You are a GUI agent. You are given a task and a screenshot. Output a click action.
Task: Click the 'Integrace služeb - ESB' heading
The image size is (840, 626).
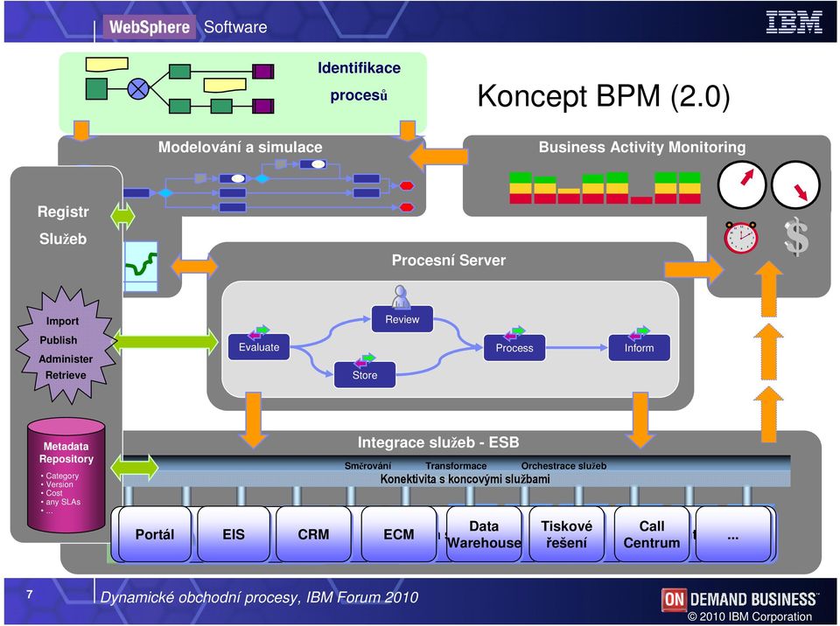438,442
